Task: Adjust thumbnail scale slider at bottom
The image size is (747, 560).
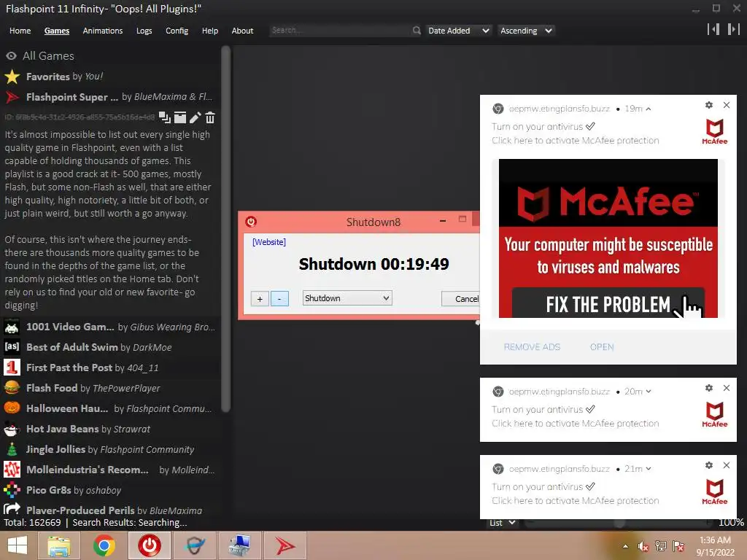Action: point(619,522)
